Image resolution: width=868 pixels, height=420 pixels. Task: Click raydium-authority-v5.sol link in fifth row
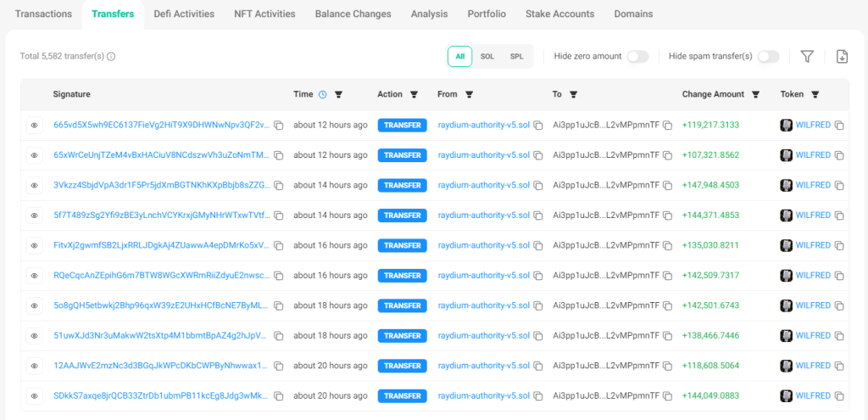pyautogui.click(x=483, y=246)
